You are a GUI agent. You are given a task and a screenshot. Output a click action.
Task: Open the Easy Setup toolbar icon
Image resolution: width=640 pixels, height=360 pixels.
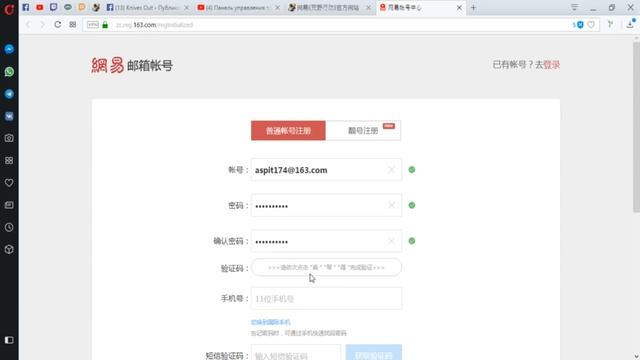(x=611, y=24)
